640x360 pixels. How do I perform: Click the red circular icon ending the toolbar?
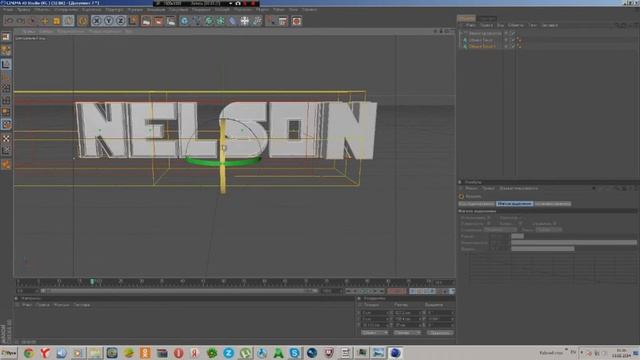coord(296,20)
